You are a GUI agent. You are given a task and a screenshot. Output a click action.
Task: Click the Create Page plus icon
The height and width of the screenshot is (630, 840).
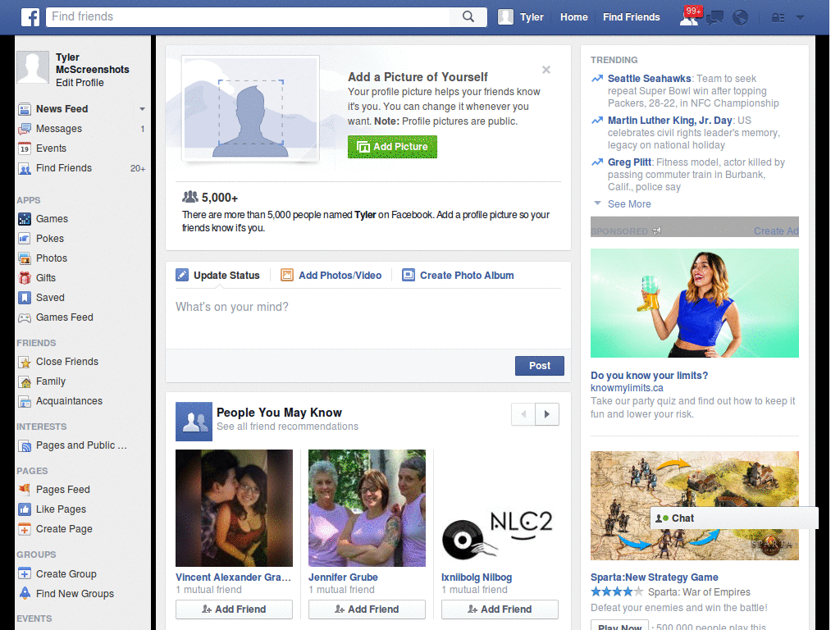point(25,529)
